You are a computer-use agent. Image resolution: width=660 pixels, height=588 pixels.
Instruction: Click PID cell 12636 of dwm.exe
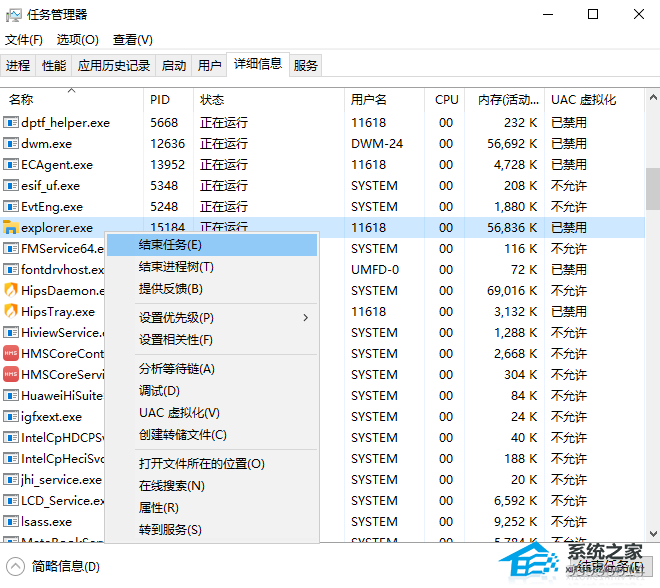point(168,144)
